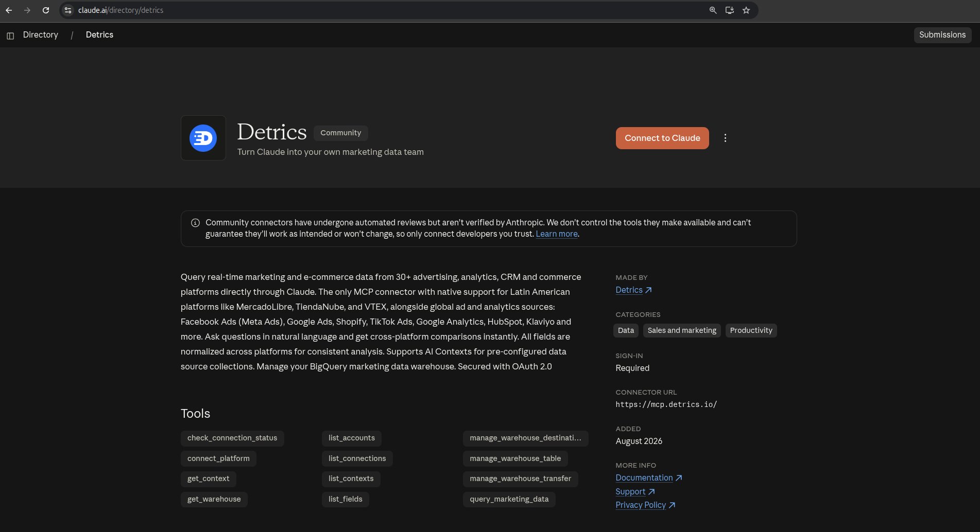The width and height of the screenshot is (980, 532).
Task: Open the Learn more link
Action: 557,234
